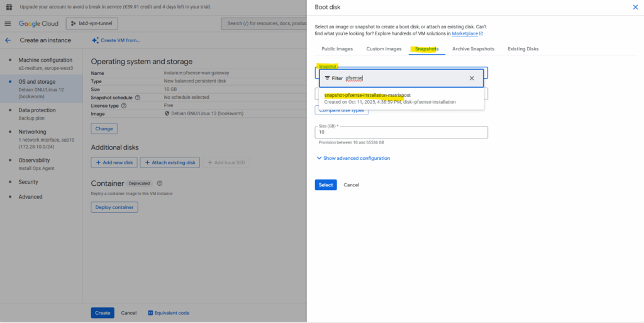Open the Marketplace link
This screenshot has height=323, width=644.
tap(467, 33)
